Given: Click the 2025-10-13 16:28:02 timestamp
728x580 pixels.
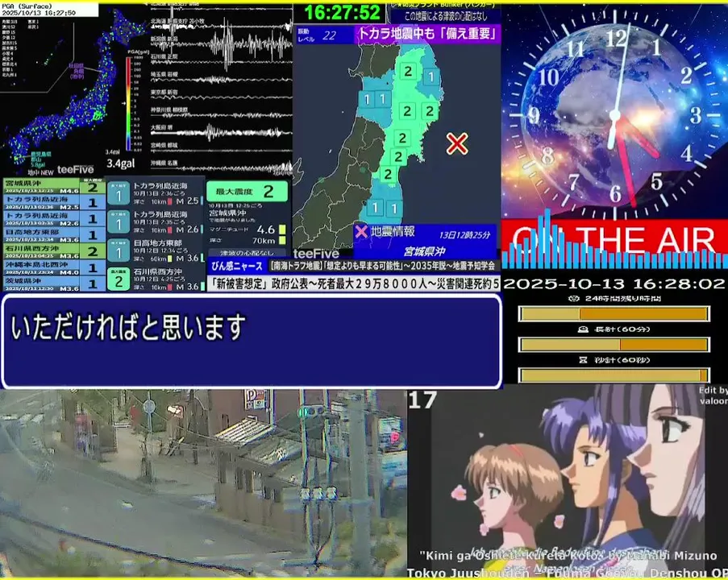Looking at the screenshot, I should [x=614, y=284].
